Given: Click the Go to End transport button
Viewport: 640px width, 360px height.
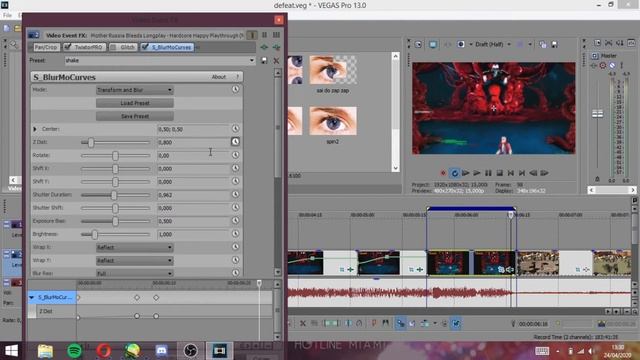Looking at the screenshot, I should pos(522,173).
